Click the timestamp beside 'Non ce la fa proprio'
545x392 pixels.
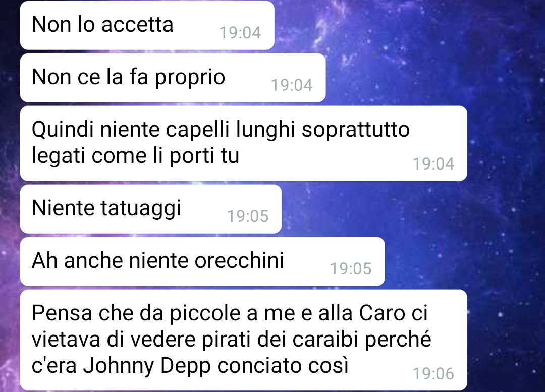(x=292, y=85)
